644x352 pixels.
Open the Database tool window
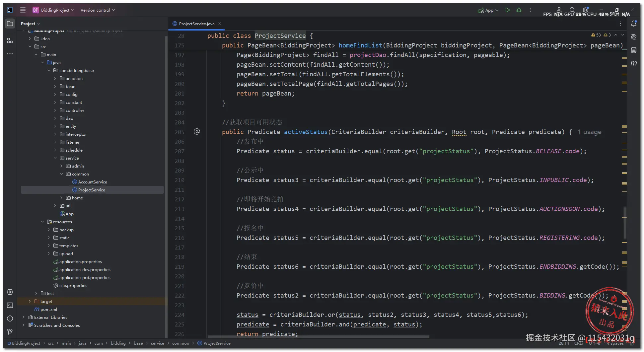[x=634, y=50]
